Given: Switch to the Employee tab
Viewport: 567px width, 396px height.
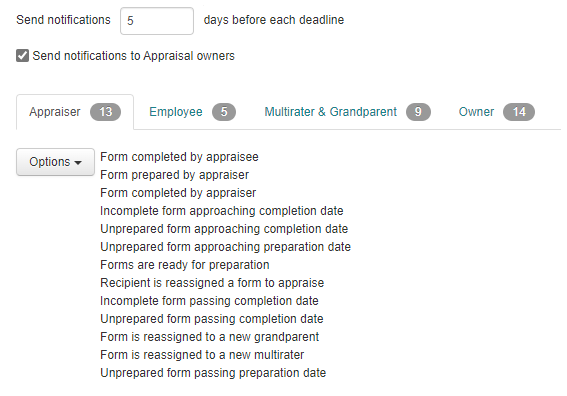Looking at the screenshot, I should [x=192, y=112].
